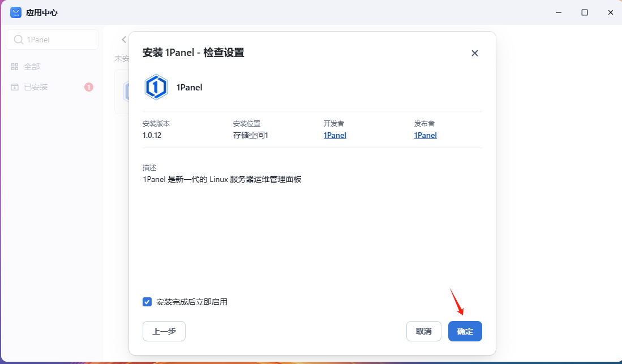Click the version number 1.0.12

[152, 136]
